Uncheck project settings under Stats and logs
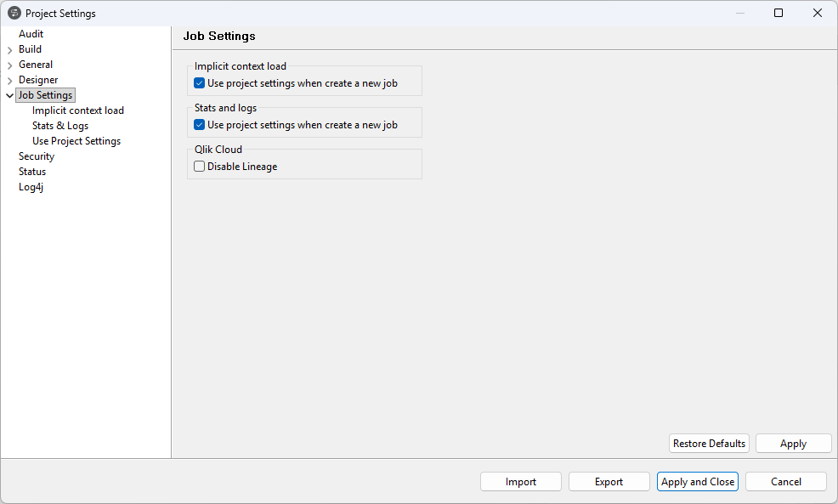The image size is (838, 504). tap(199, 124)
